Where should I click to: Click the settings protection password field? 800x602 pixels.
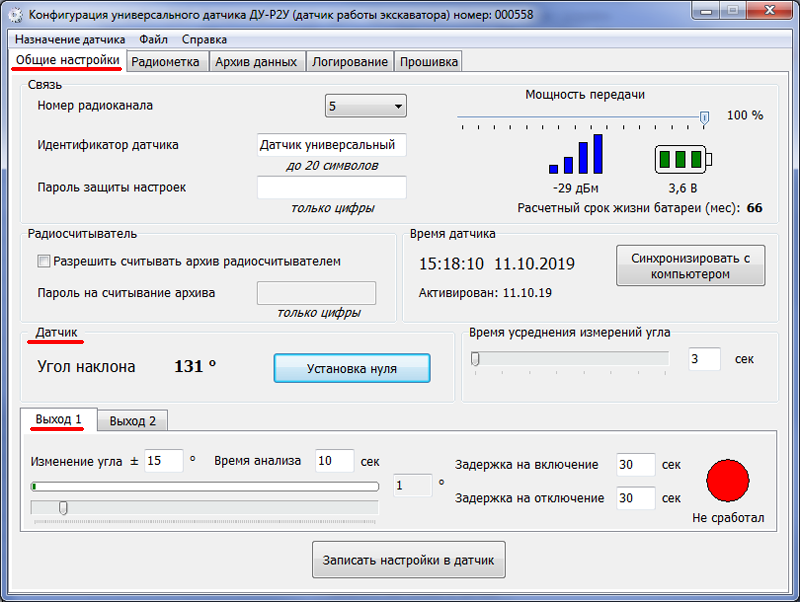[x=332, y=187]
